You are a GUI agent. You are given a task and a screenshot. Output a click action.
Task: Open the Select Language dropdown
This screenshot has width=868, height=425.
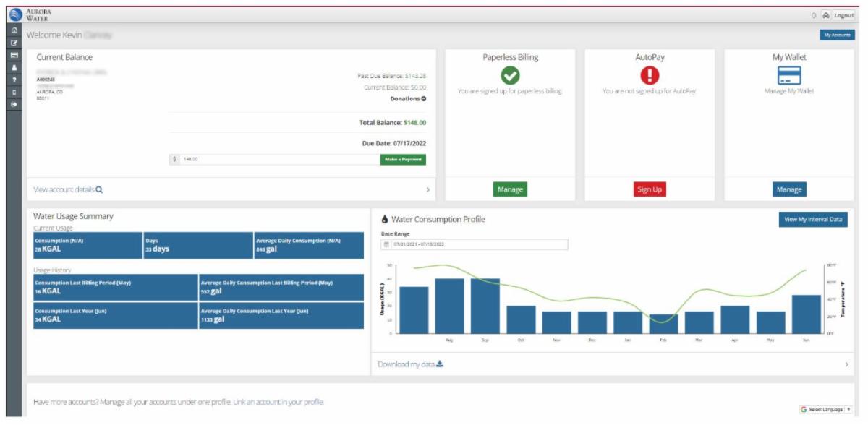pos(825,409)
